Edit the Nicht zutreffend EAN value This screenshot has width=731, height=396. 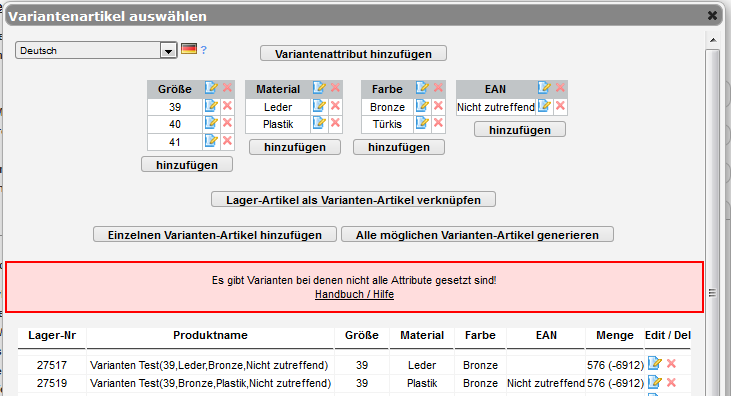[x=544, y=106]
